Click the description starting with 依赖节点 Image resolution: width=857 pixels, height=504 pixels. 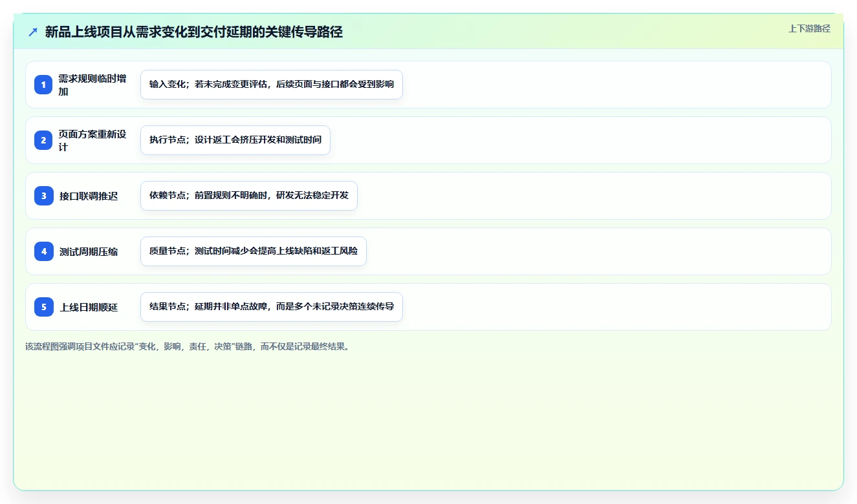(249, 196)
